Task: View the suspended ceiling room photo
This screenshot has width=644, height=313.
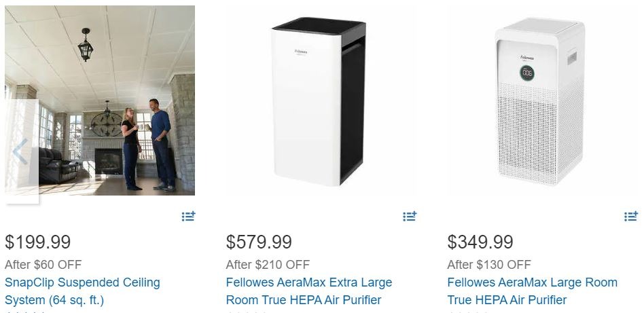Action: tap(100, 100)
